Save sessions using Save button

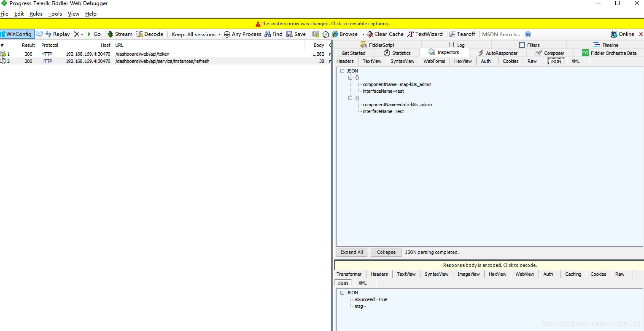tap(296, 34)
